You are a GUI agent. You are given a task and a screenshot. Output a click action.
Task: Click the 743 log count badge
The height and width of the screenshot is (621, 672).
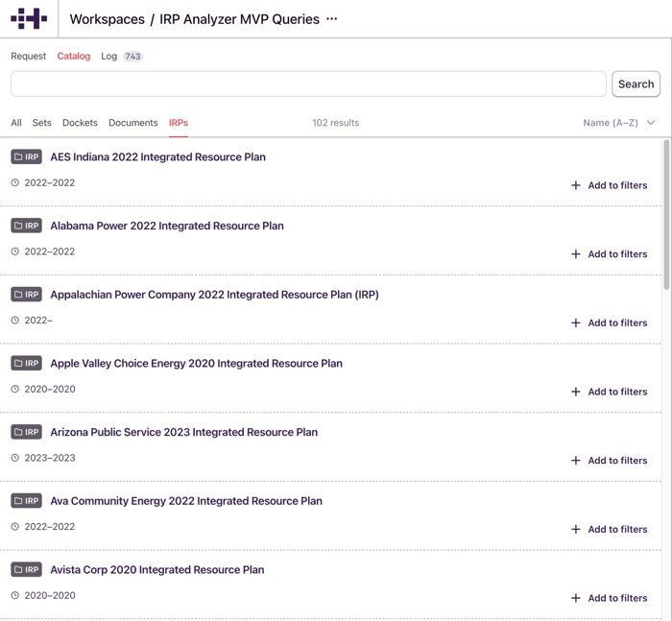pos(132,56)
